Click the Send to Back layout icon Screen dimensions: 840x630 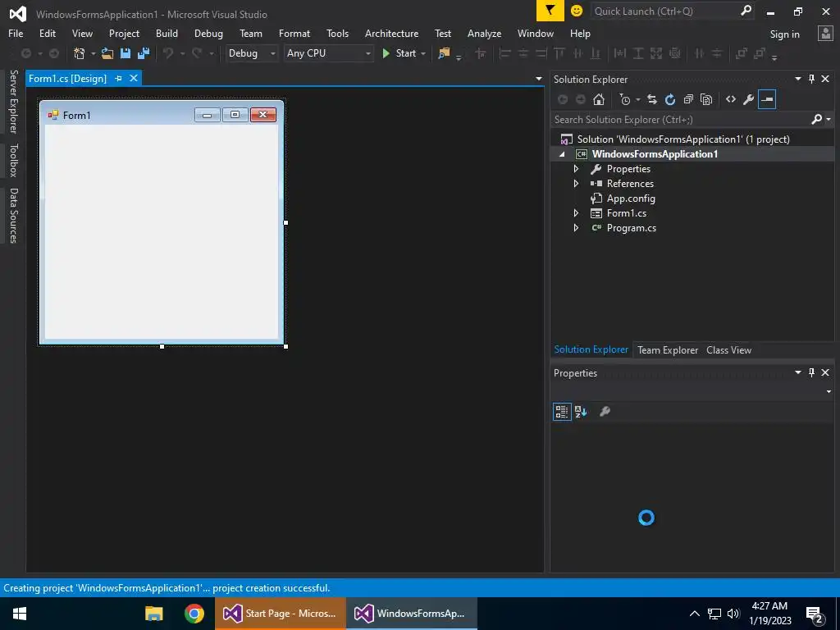click(760, 53)
